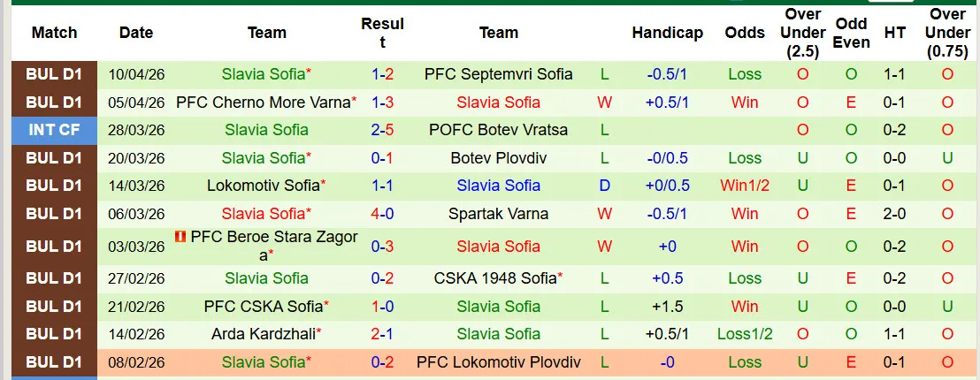Click the CSKA 1948 Sofia team name
980x380 pixels.
coord(494,278)
